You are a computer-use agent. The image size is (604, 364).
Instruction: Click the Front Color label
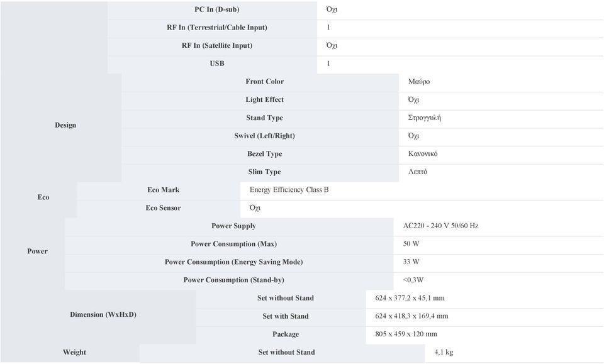(x=265, y=82)
